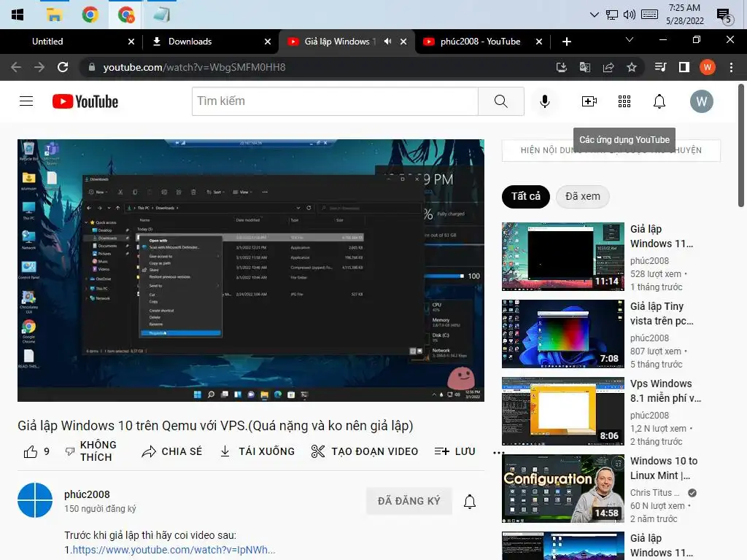Share this page from the address bar
747x560 pixels.
click(608, 67)
